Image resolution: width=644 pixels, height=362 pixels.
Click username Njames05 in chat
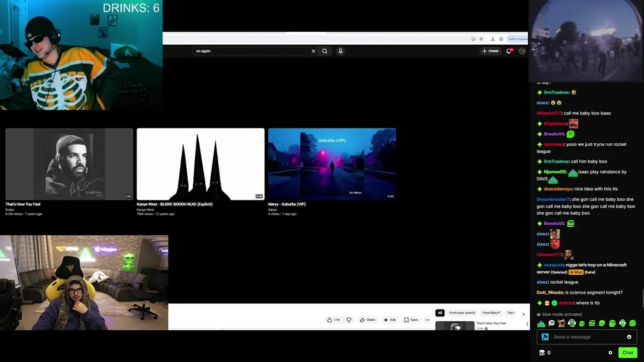tap(555, 172)
